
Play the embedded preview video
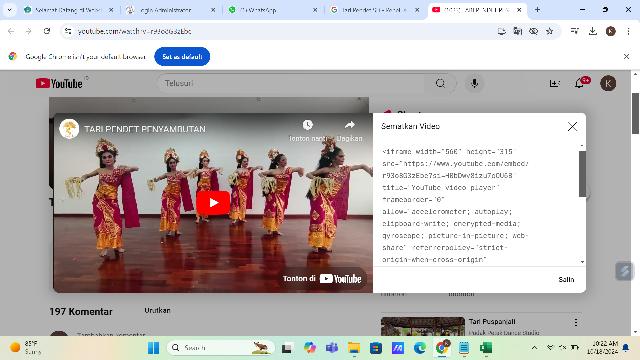point(213,203)
